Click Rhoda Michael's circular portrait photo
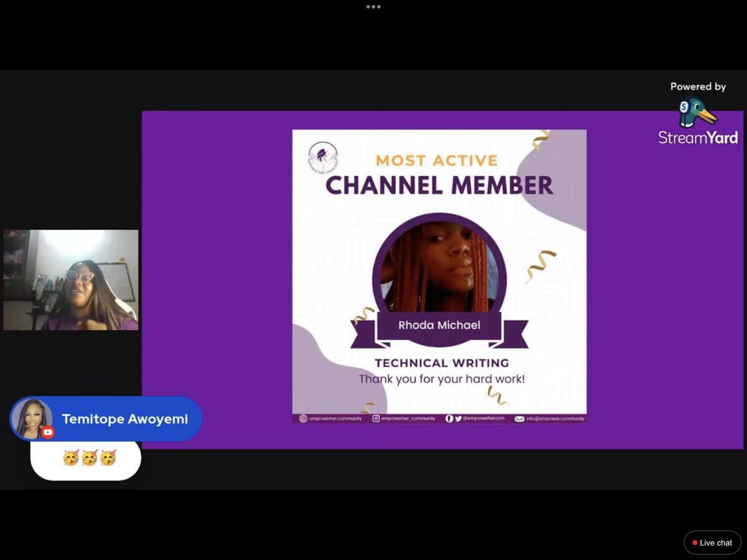This screenshot has height=560, width=747. [x=439, y=268]
